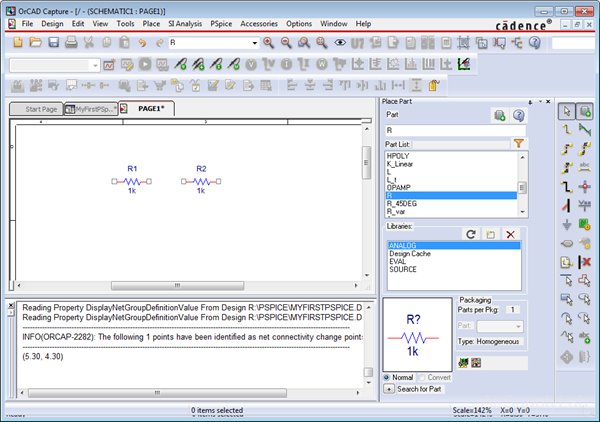The width and height of the screenshot is (600, 422).
Task: Click the refresh libraries icon
Action: click(x=471, y=233)
